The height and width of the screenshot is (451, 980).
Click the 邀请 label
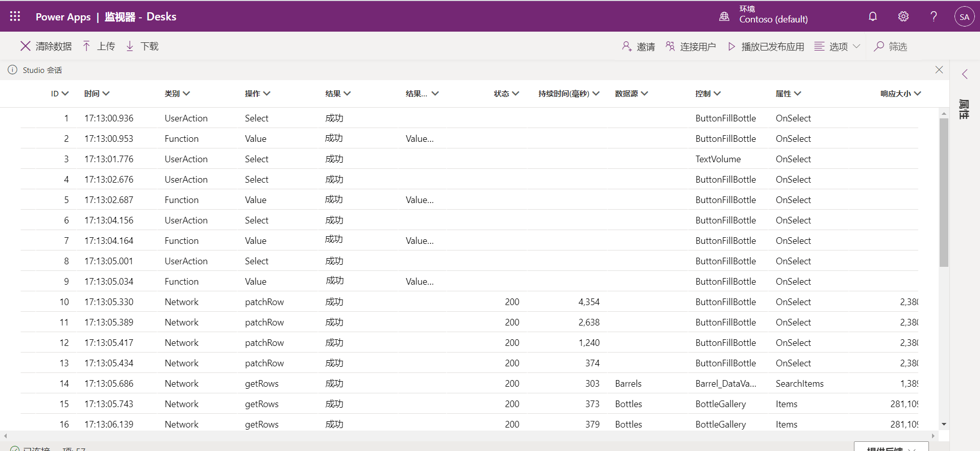646,47
